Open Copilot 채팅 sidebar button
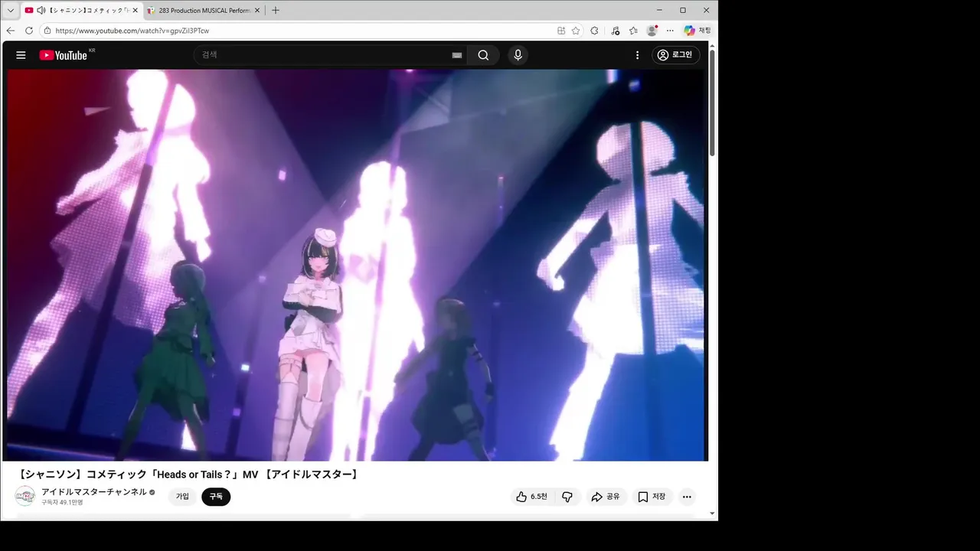The image size is (980, 551). point(697,31)
